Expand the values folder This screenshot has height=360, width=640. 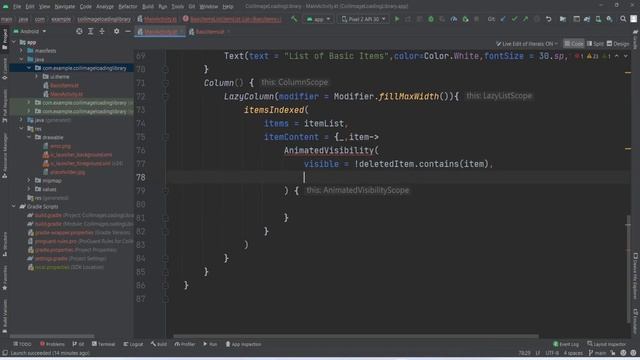pos(29,189)
